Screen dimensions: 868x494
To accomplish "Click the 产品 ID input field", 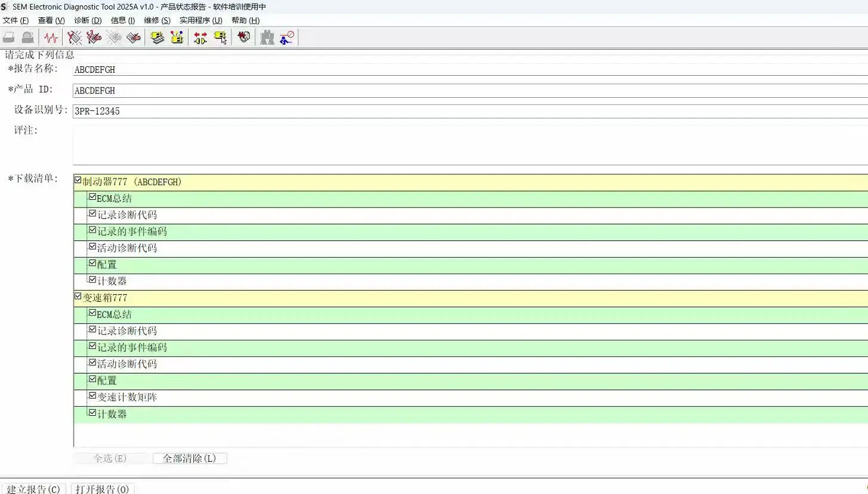I will point(470,91).
